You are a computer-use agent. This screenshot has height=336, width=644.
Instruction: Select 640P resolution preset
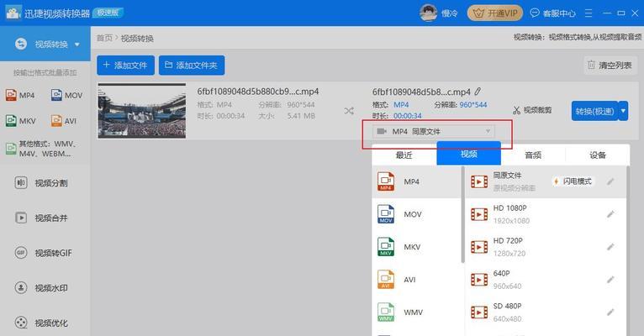pyautogui.click(x=546, y=280)
